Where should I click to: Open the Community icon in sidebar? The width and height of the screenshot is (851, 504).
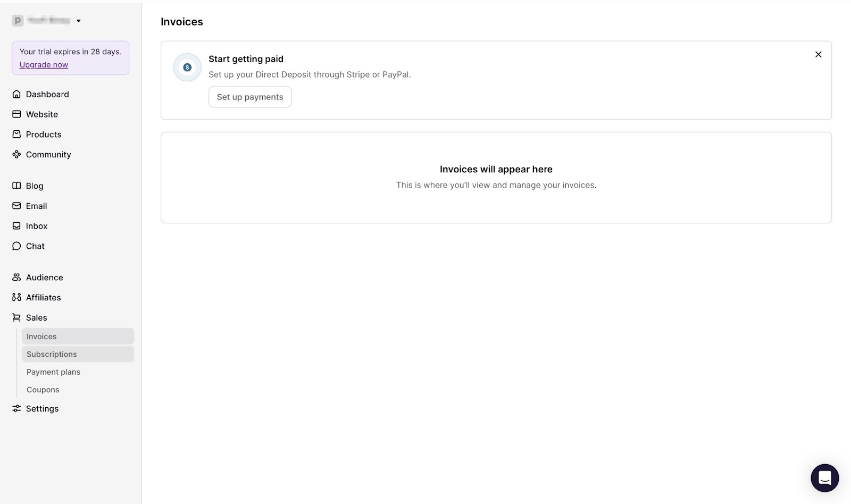click(16, 155)
